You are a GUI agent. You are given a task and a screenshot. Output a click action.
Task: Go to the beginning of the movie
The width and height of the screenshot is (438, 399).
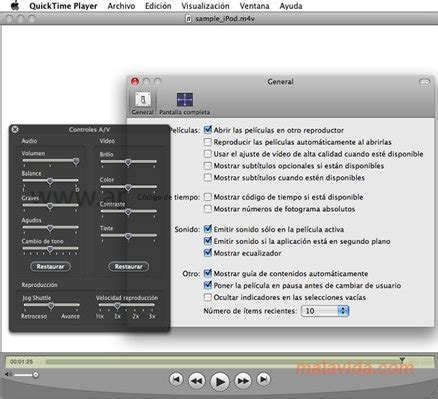coord(176,379)
